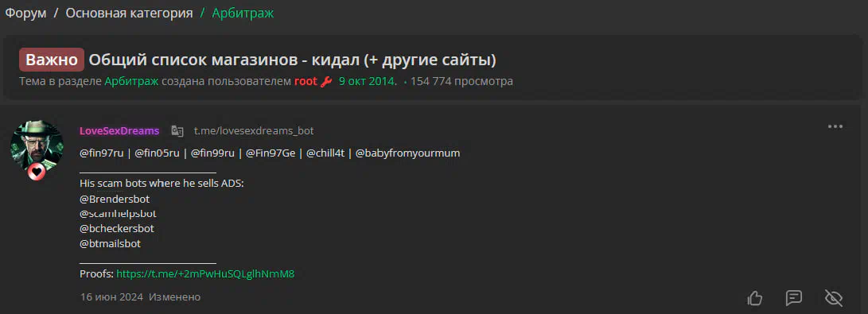Screen dimensions: 868x314
Task: Click the wrench icon next to root
Action: (x=326, y=82)
